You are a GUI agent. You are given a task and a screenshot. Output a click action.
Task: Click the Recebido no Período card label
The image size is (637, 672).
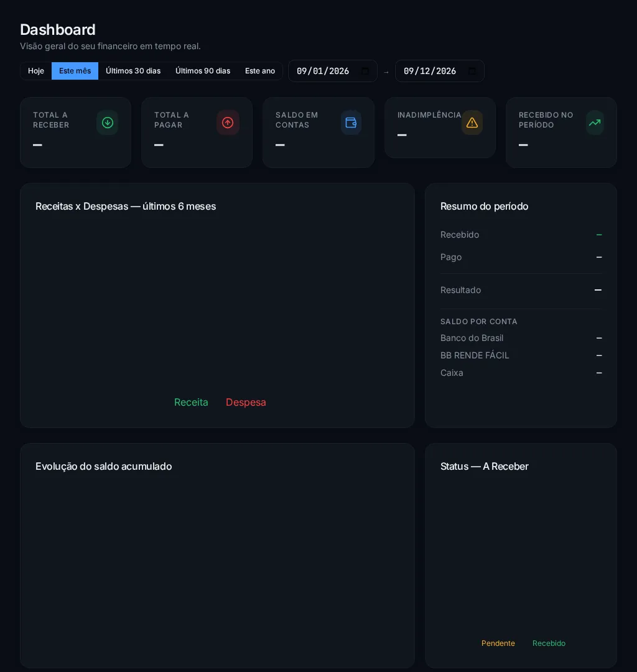tap(546, 120)
